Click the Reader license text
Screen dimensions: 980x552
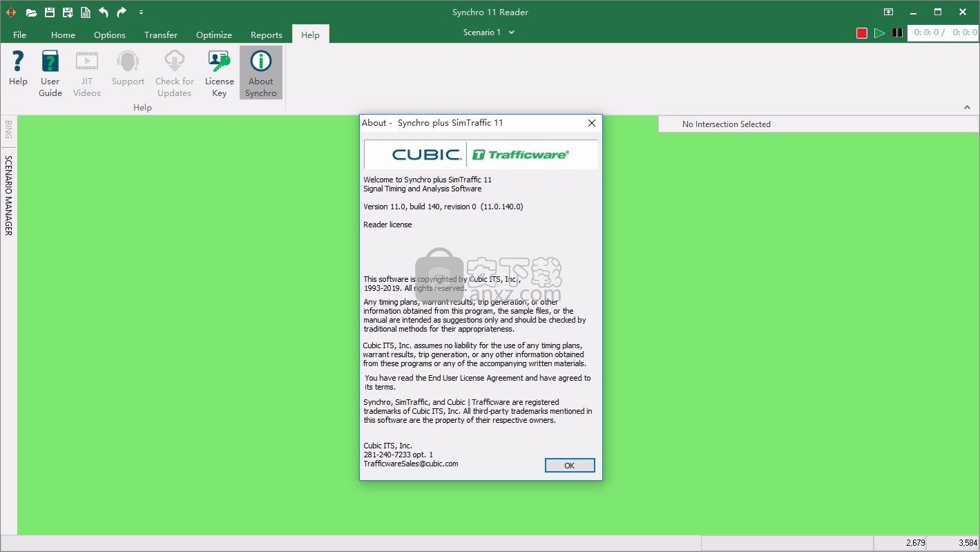coord(387,225)
